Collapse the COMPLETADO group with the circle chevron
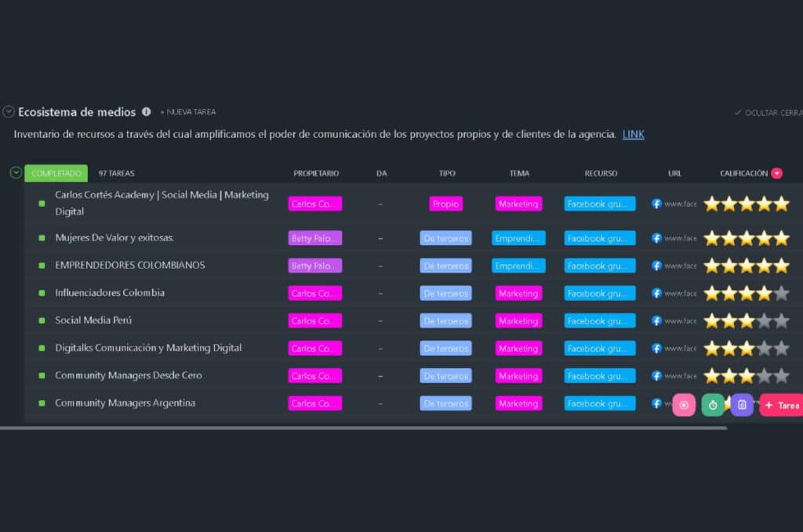The width and height of the screenshot is (803, 532). [x=16, y=173]
